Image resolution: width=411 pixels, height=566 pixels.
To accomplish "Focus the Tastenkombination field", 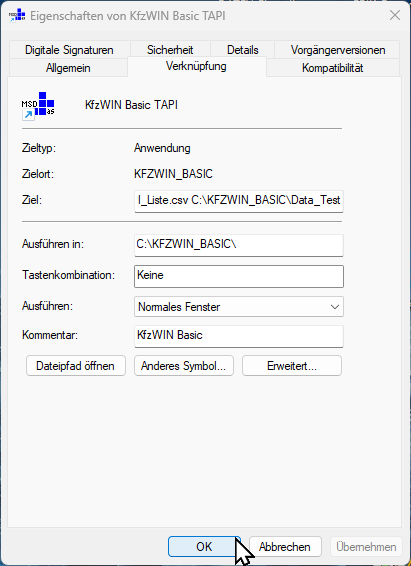I will coord(239,277).
